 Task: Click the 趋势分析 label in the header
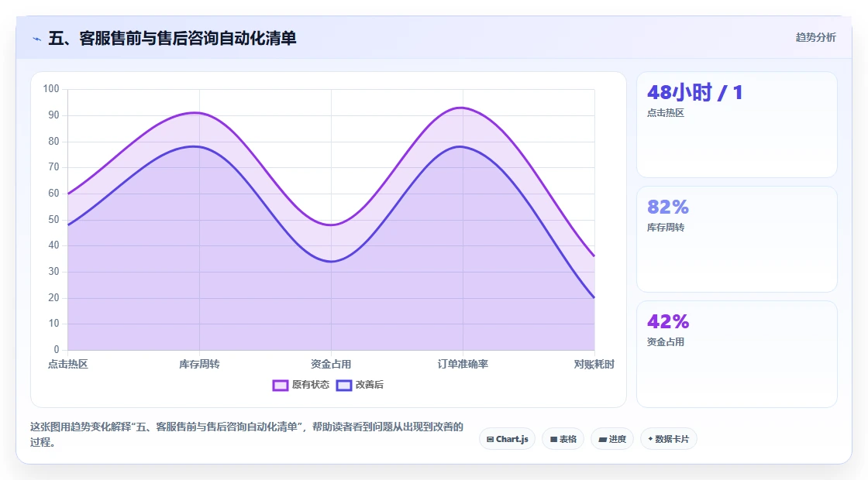pos(815,38)
